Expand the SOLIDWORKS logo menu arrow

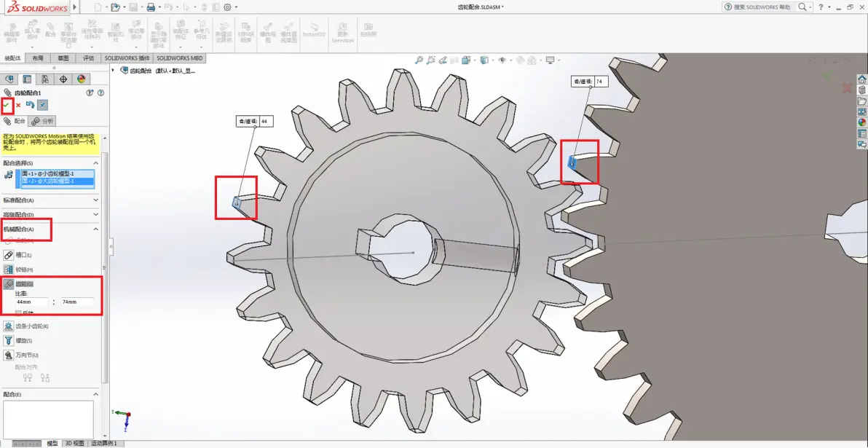coord(75,7)
